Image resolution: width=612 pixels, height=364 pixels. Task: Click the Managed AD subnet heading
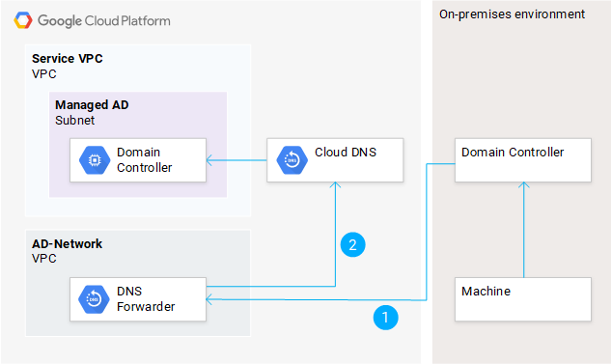tap(92, 104)
